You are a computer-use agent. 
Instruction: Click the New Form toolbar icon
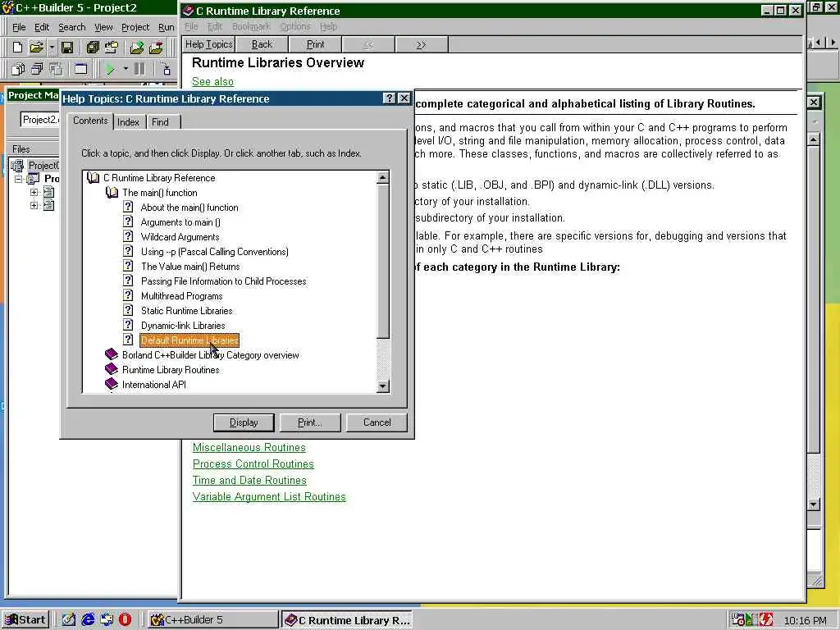pyautogui.click(x=80, y=69)
